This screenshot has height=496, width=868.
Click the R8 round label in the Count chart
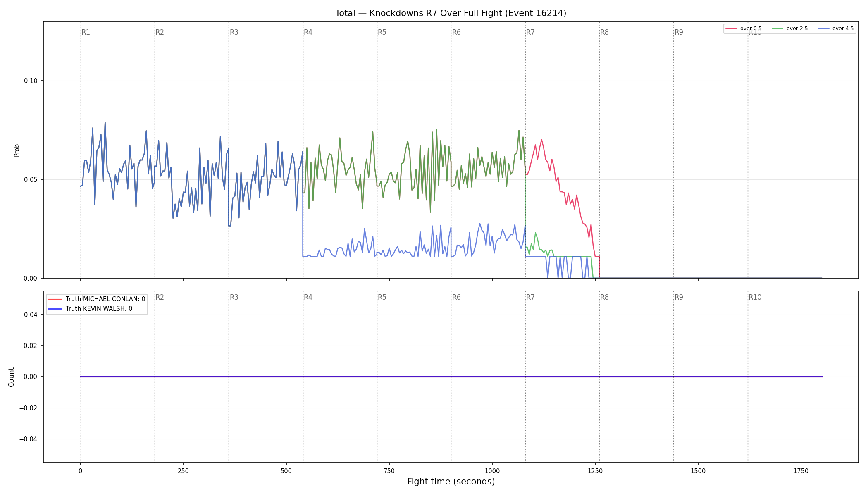(x=604, y=297)
